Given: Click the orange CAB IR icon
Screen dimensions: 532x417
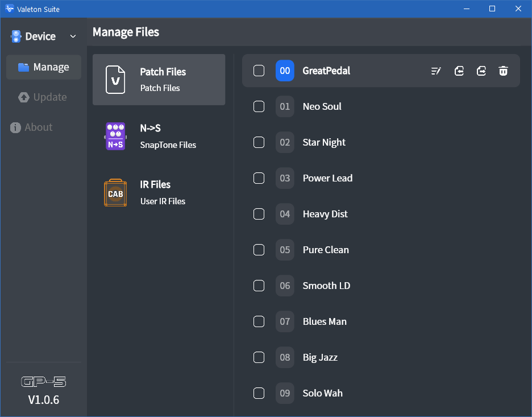Looking at the screenshot, I should coord(115,193).
